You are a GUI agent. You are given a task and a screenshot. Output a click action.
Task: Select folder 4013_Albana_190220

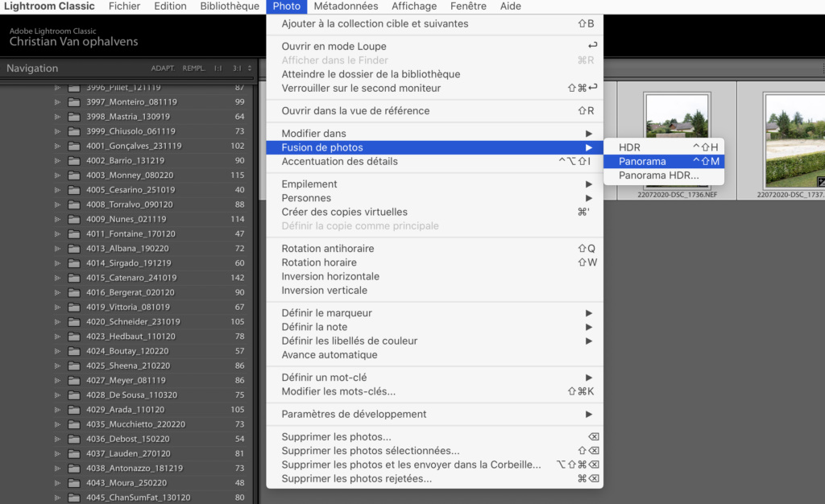(x=127, y=248)
